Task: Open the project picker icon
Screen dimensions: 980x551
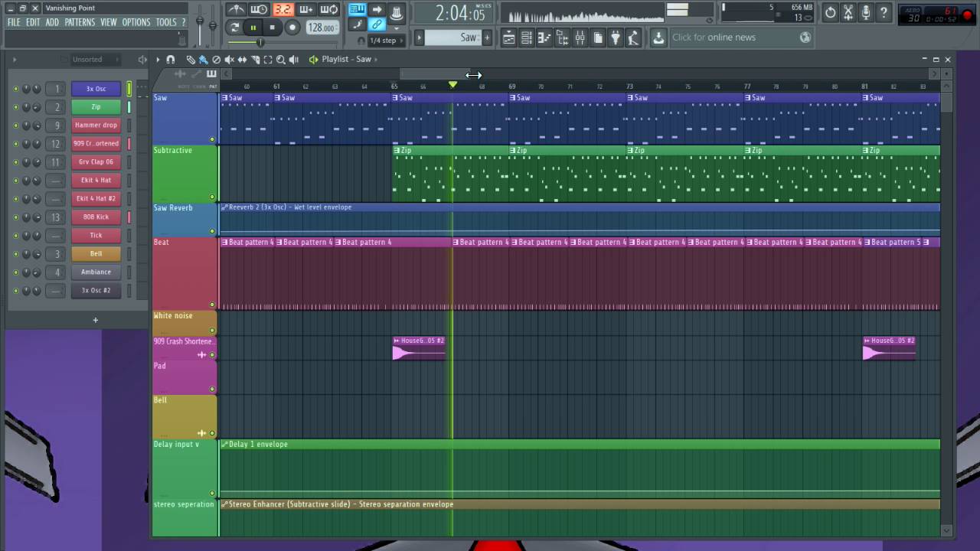Action: [598, 37]
